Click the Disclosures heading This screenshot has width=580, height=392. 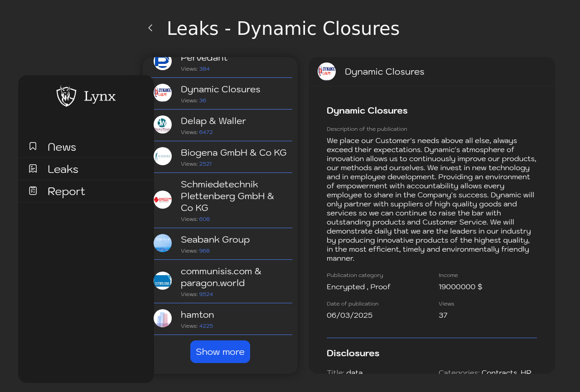click(x=353, y=353)
